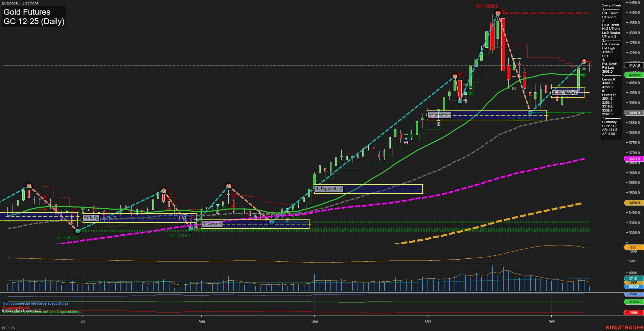Click the NINJATRADER logo in the bottom-right corner
The width and height of the screenshot is (644, 331).
(x=625, y=327)
